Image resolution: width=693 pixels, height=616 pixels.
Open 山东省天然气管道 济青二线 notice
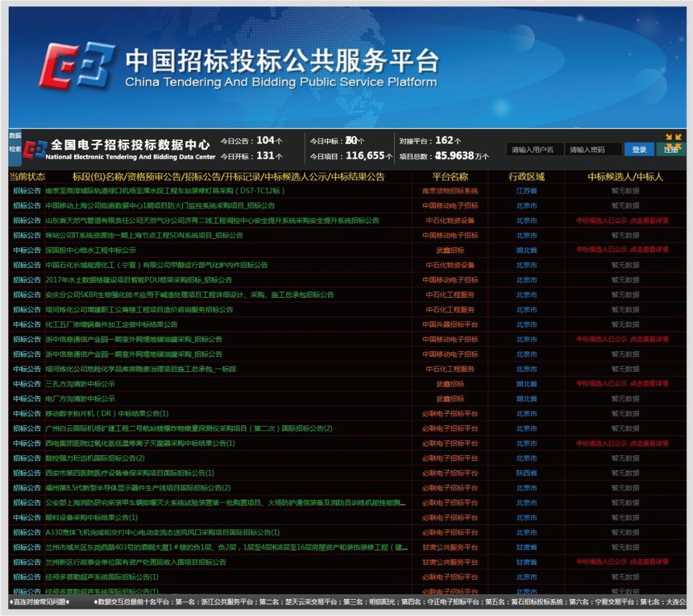[x=212, y=220]
